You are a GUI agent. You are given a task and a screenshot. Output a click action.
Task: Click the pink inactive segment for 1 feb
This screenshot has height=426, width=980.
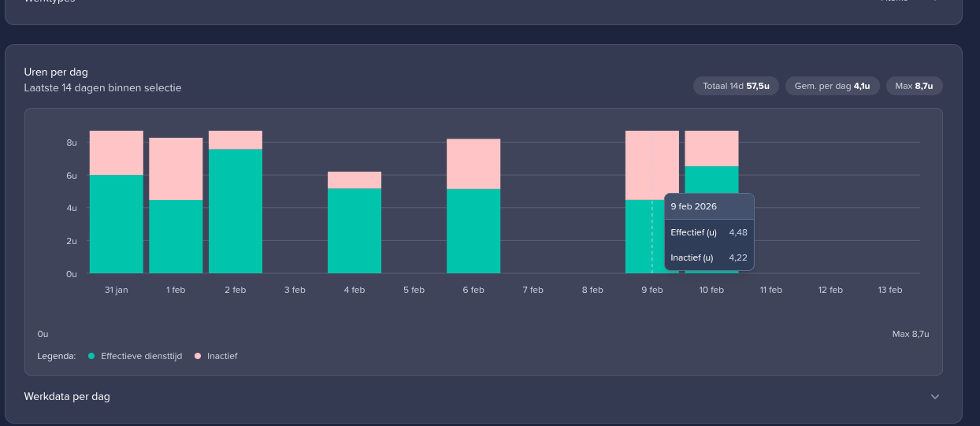click(176, 169)
